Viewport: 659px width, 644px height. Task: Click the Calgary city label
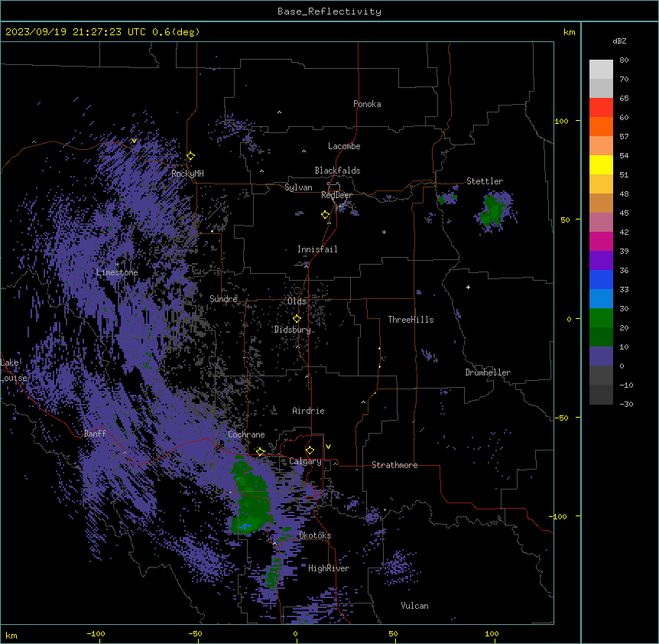pyautogui.click(x=306, y=461)
